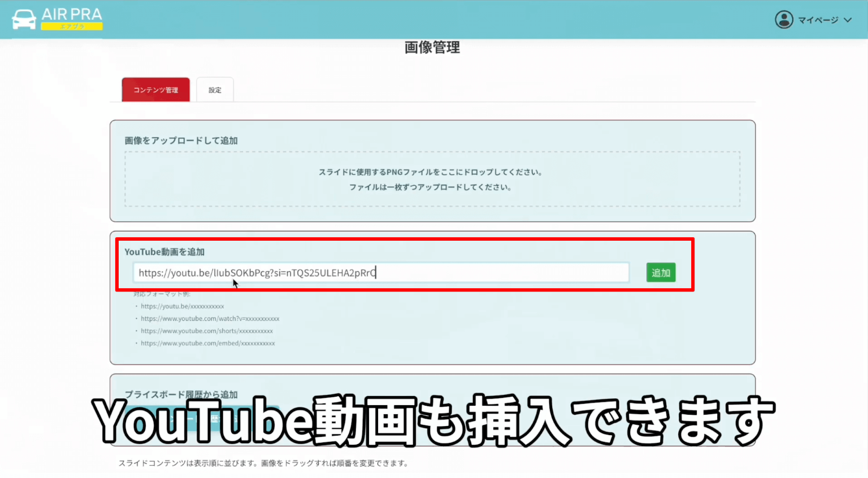Click the 対応フォーマット例 label
868x478 pixels.
coord(158,293)
